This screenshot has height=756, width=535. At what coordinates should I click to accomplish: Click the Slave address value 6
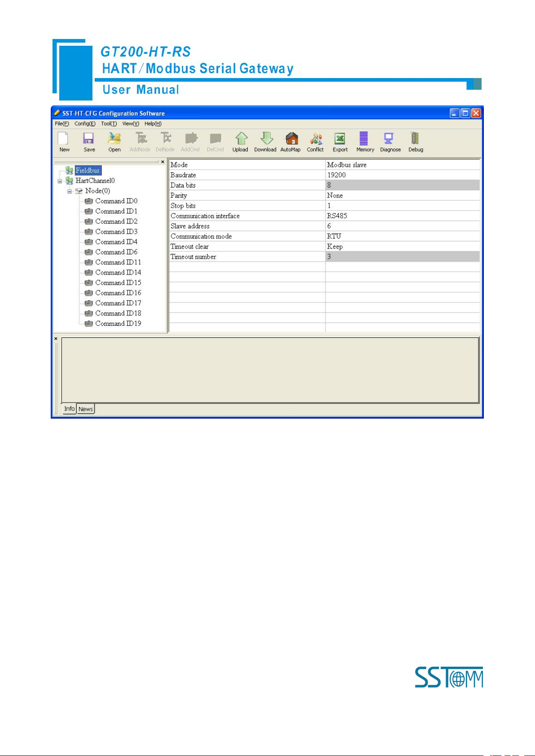pos(403,226)
